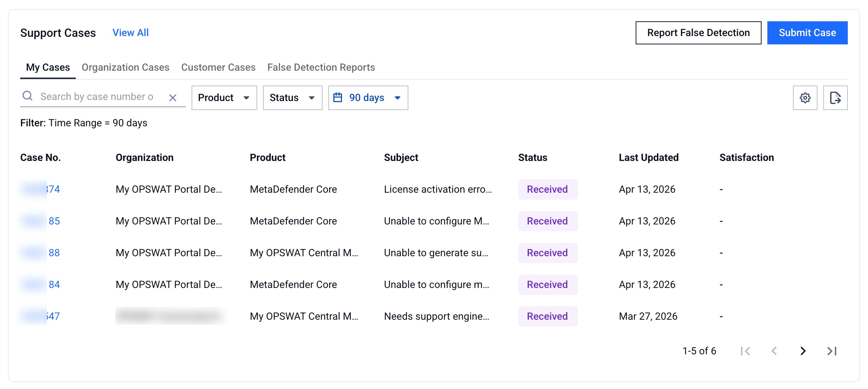Open the Status filter dropdown
Viewport: 868px width, 389px height.
292,98
